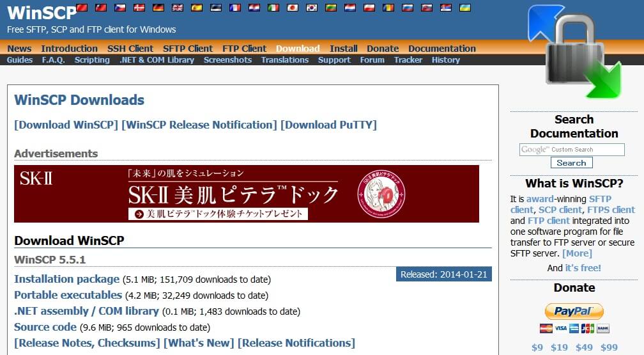The width and height of the screenshot is (644, 355).
Task: Select the Czech flag language icon
Action: tap(120, 8)
